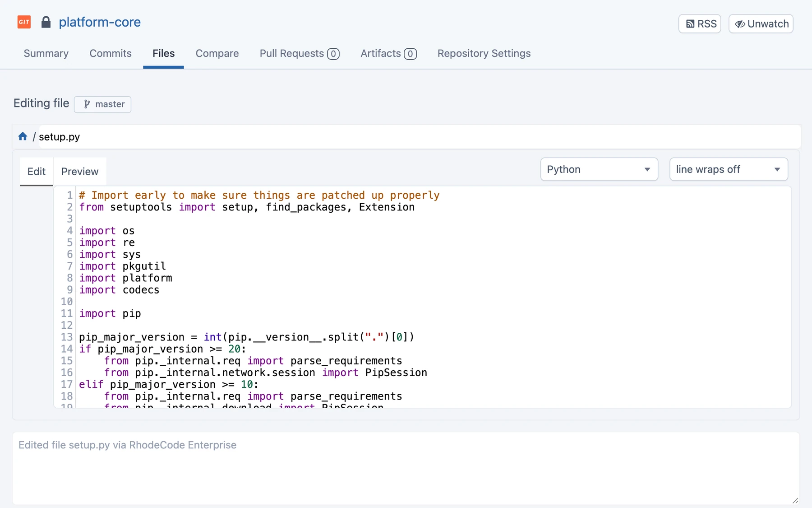Click the private repository lock icon
The image size is (812, 508).
pyautogui.click(x=46, y=22)
